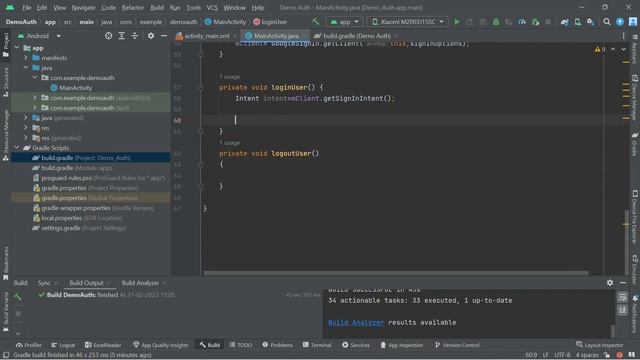Toggle Build Variants side tab

point(6,312)
